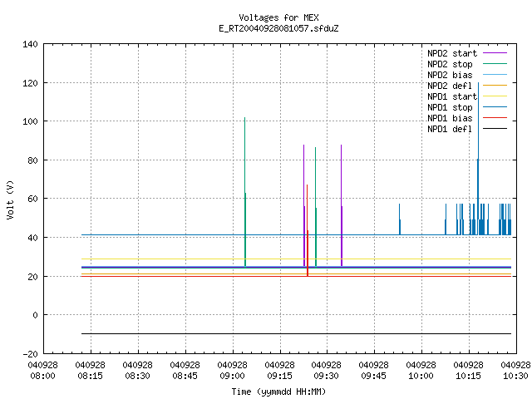The height and width of the screenshot is (399, 532).
Task: Click the 'NPD2 start' legend label
Action: [452, 53]
